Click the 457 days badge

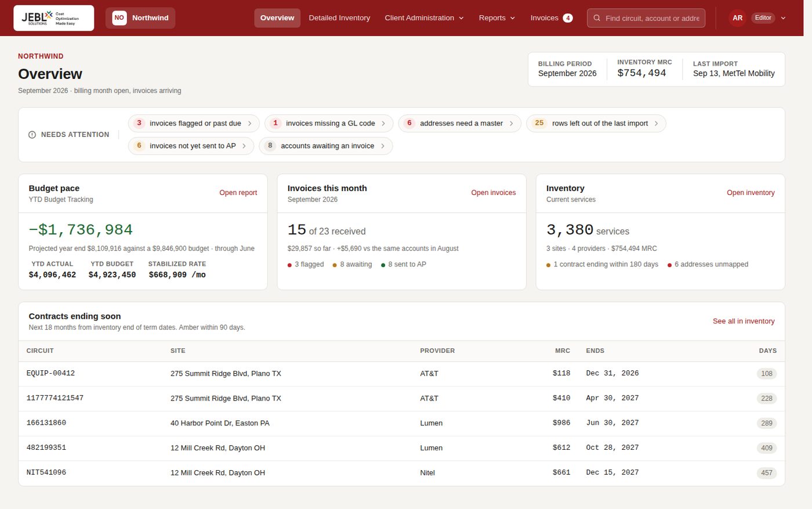(x=767, y=473)
